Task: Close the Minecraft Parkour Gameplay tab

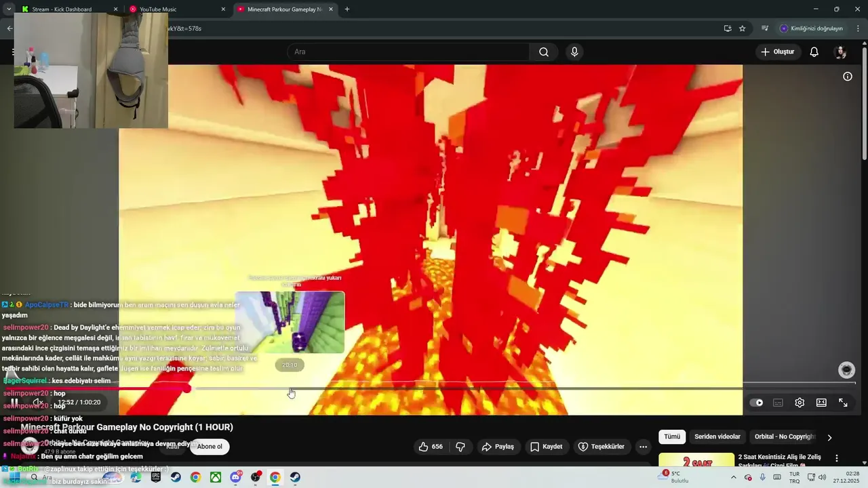Action: click(331, 9)
